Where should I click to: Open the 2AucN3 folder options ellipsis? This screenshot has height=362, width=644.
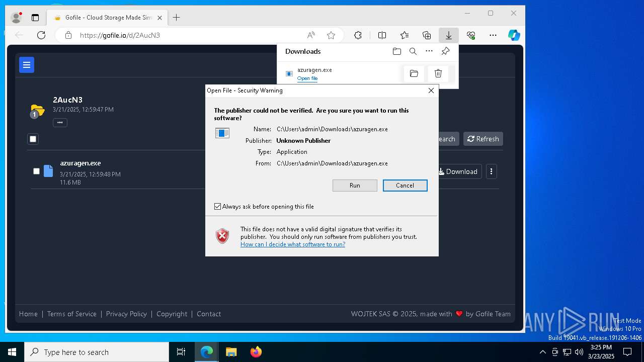coord(60,123)
